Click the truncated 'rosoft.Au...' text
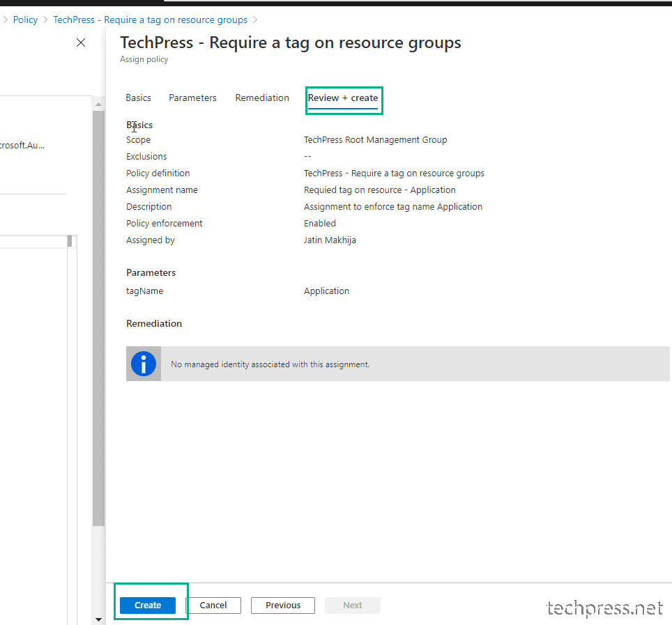672x625 pixels. [x=22, y=145]
